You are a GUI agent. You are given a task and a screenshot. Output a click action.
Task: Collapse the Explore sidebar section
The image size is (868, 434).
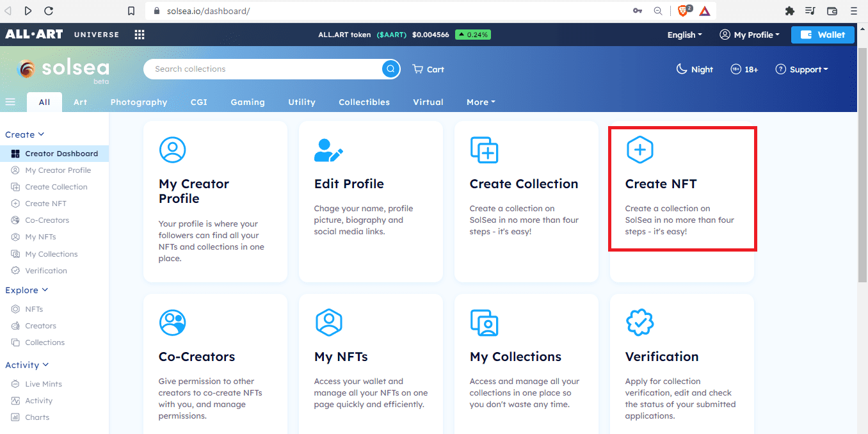[x=27, y=290]
